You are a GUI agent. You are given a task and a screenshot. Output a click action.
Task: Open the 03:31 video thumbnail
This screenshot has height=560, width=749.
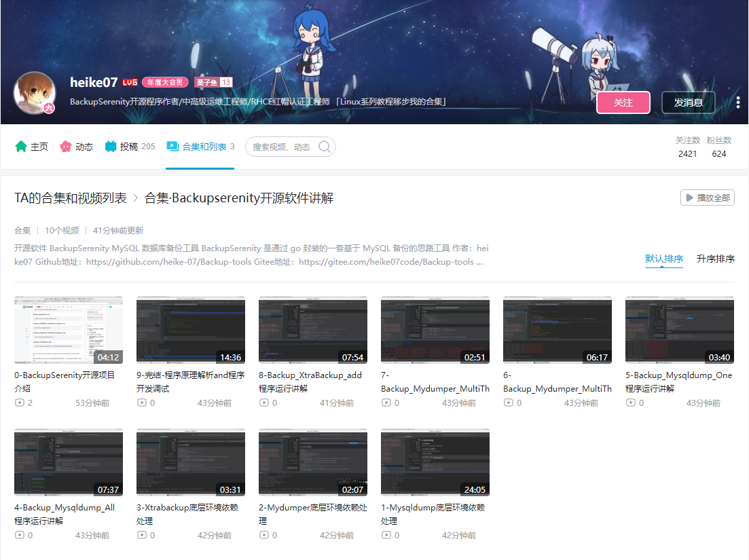coord(191,462)
